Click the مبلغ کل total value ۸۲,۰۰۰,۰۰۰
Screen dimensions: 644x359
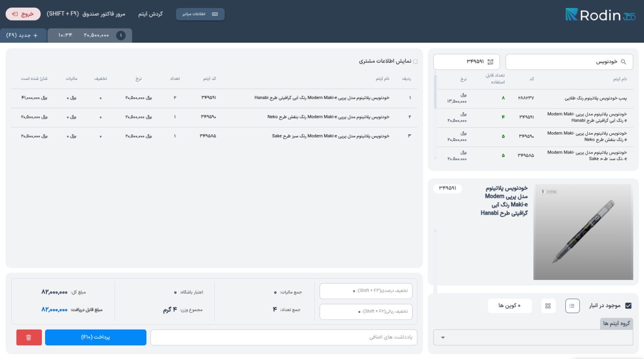(x=54, y=292)
